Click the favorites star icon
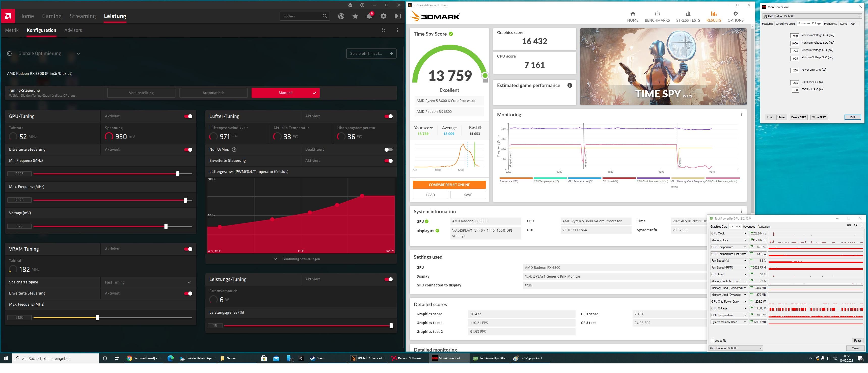This screenshot has height=373, width=868. pyautogui.click(x=355, y=16)
